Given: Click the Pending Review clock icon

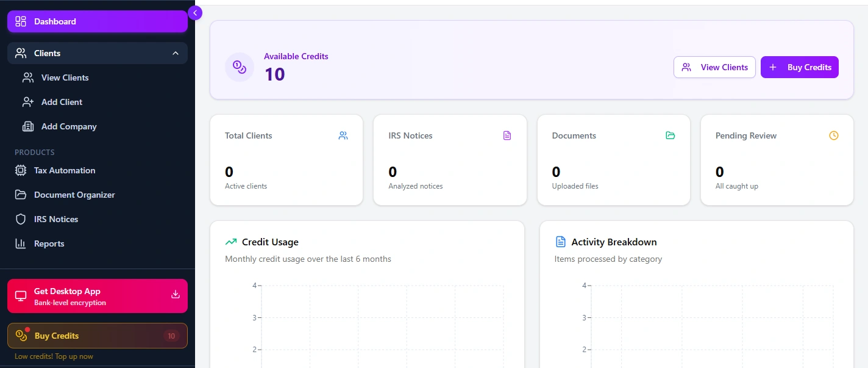Looking at the screenshot, I should [x=834, y=135].
